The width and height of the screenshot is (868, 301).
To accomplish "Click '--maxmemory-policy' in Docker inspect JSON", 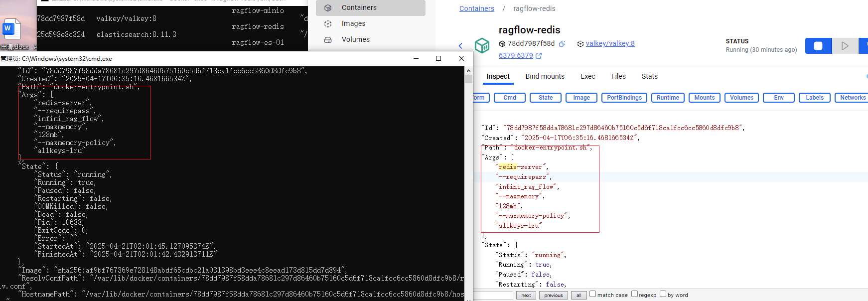I will 533,216.
